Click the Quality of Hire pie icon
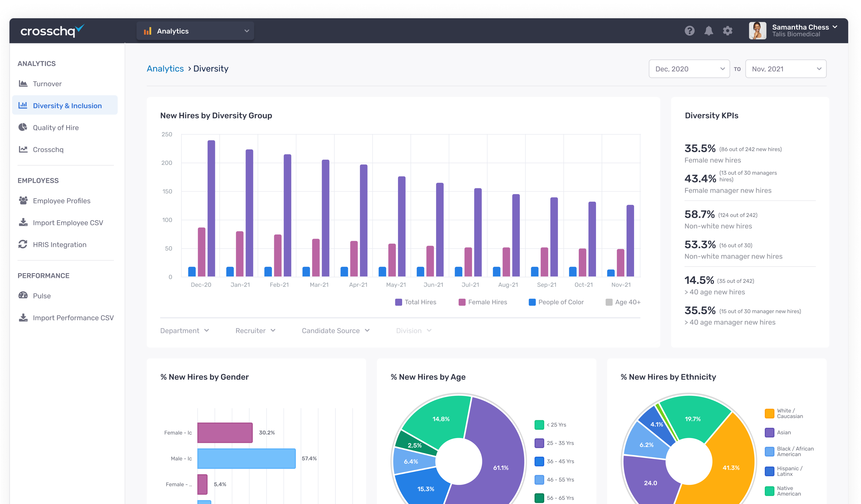The image size is (861, 504). (23, 127)
